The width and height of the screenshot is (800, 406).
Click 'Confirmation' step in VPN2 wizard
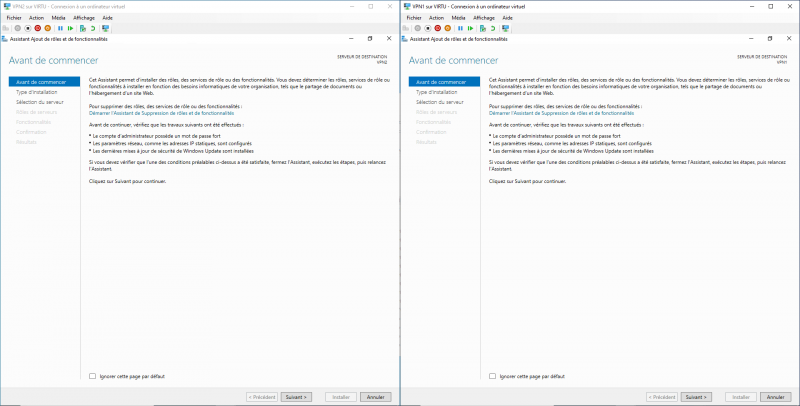coord(31,132)
